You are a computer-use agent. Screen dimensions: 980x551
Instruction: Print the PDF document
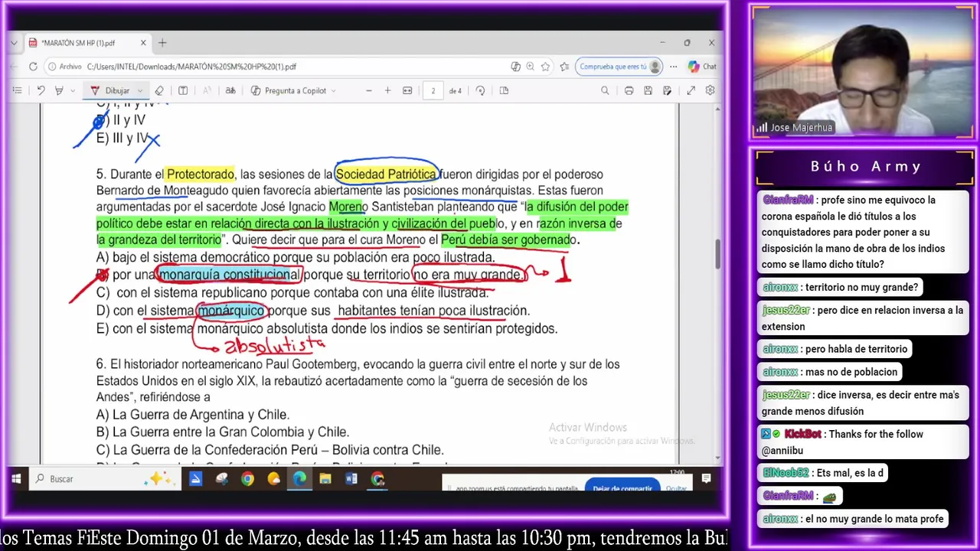click(x=629, y=90)
